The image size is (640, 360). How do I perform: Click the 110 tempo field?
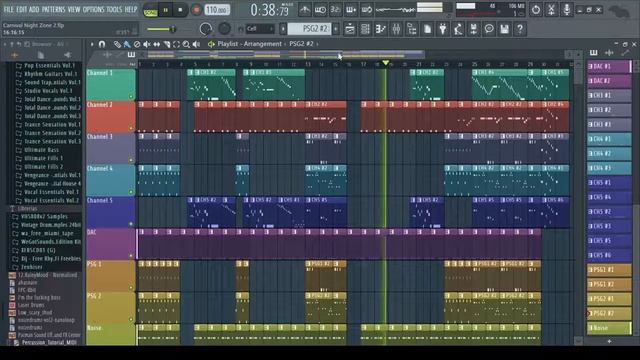tap(217, 10)
